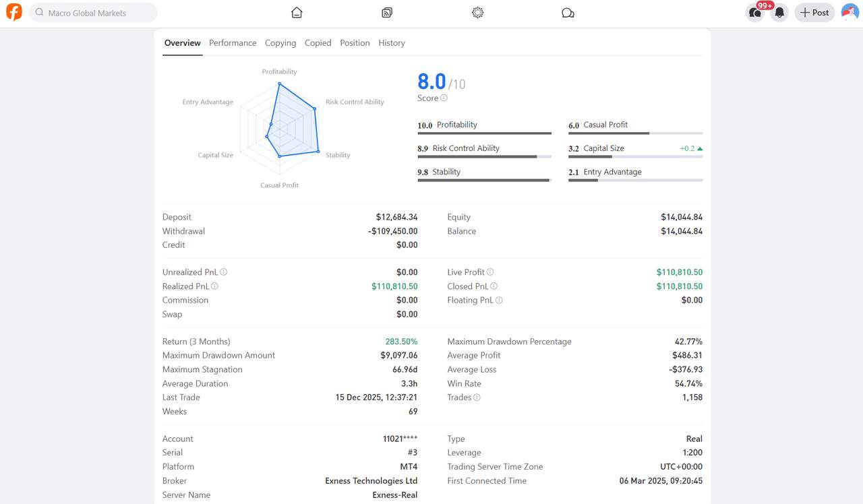Open messages showing the 99+ badge
Viewport: 863px width, 504px height.
coord(754,13)
